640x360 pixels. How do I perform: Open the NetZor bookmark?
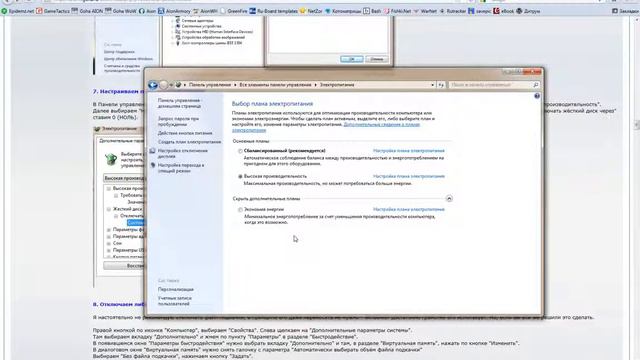311,11
